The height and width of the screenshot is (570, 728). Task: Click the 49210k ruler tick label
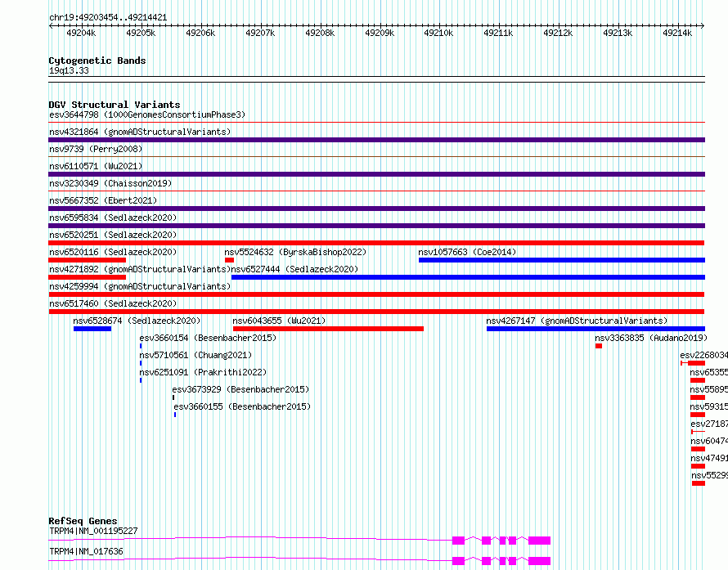coord(438,33)
